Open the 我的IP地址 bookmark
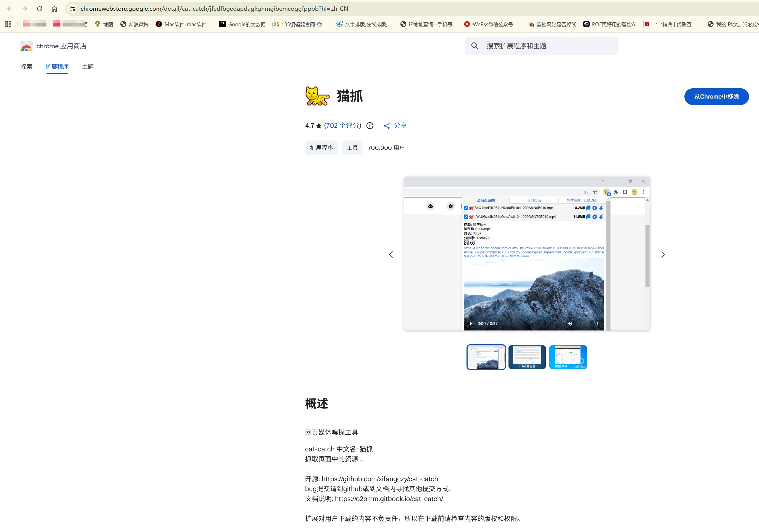759x532 pixels. (x=733, y=24)
